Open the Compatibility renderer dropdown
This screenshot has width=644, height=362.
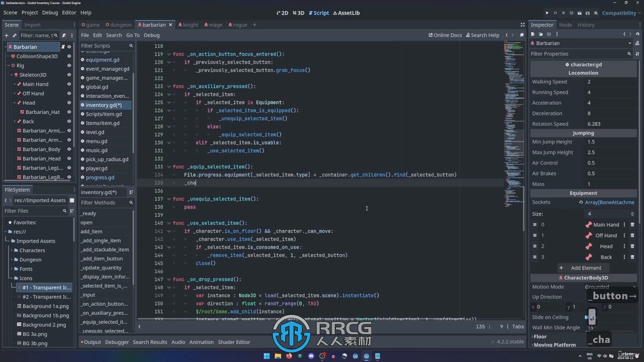pos(622,13)
